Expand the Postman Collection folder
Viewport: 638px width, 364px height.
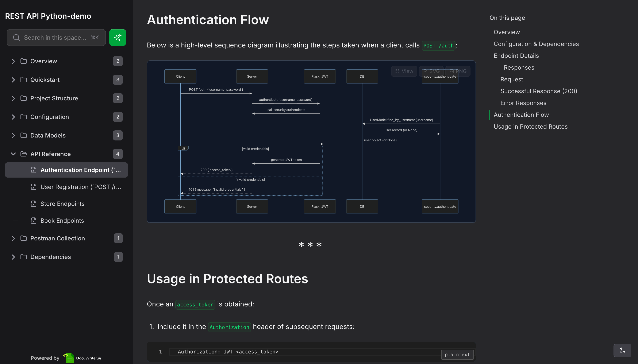(14, 238)
